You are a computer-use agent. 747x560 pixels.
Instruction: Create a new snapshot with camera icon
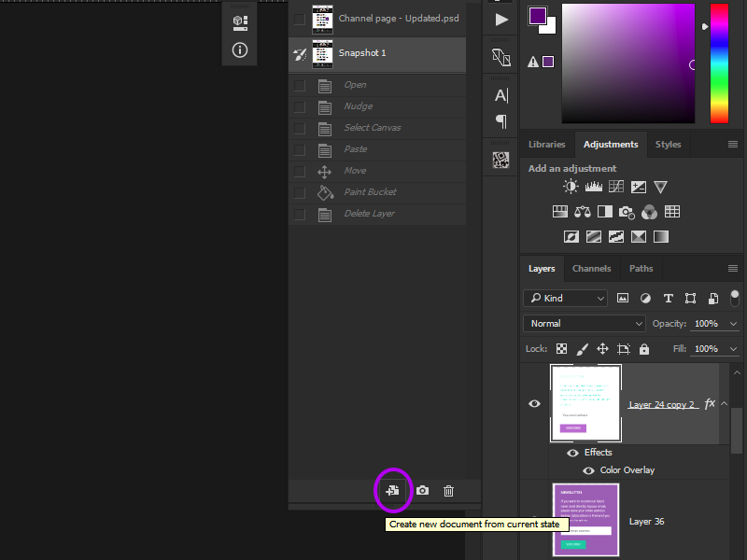pos(422,491)
